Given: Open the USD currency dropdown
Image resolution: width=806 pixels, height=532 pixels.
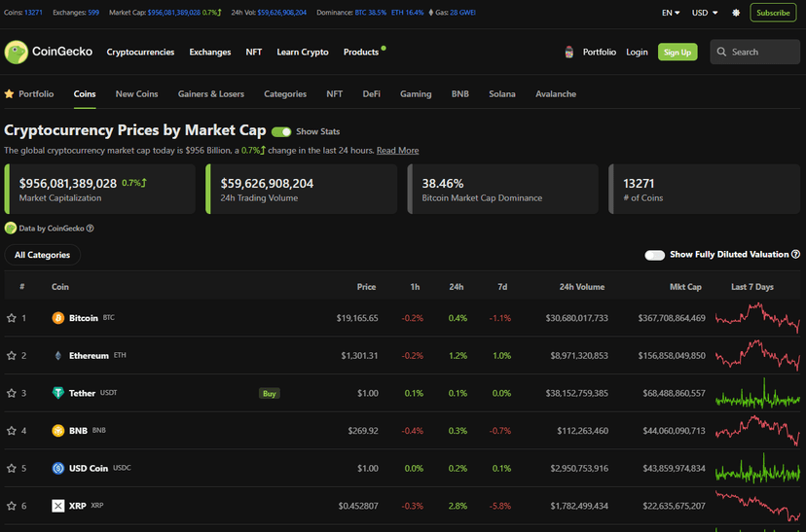Looking at the screenshot, I should [704, 13].
